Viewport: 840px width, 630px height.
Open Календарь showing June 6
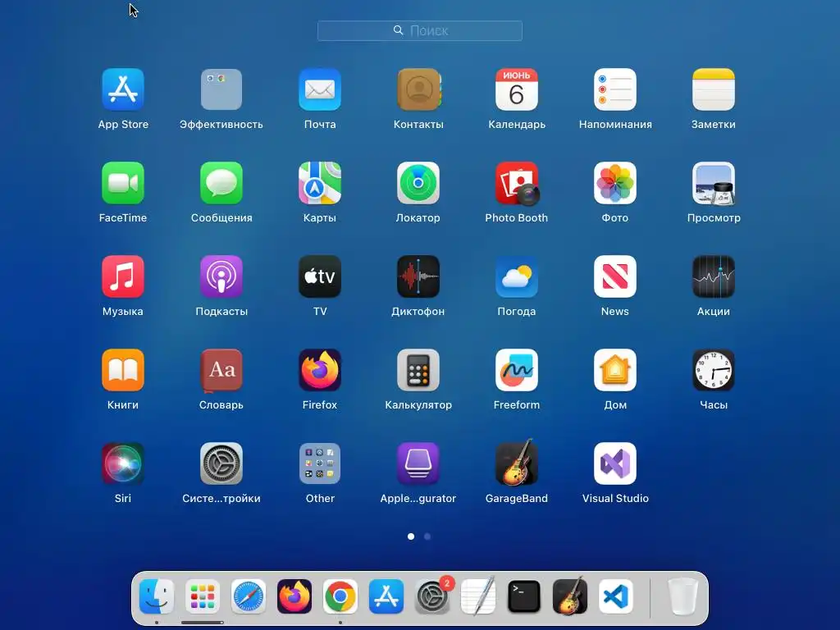click(x=517, y=89)
